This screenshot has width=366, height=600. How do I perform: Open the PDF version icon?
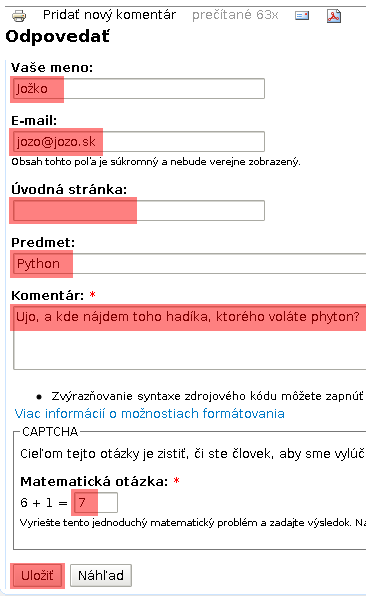point(333,16)
